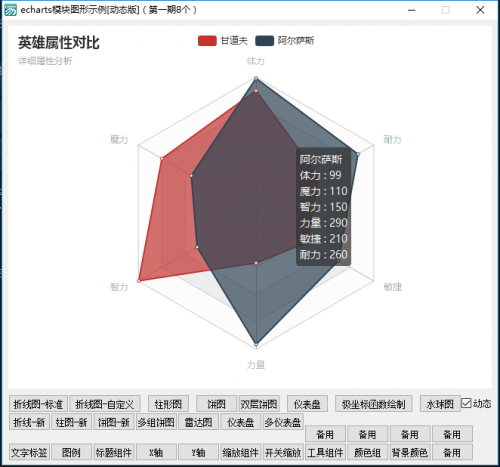Click the tooltip line 智力 : 150

(x=323, y=207)
